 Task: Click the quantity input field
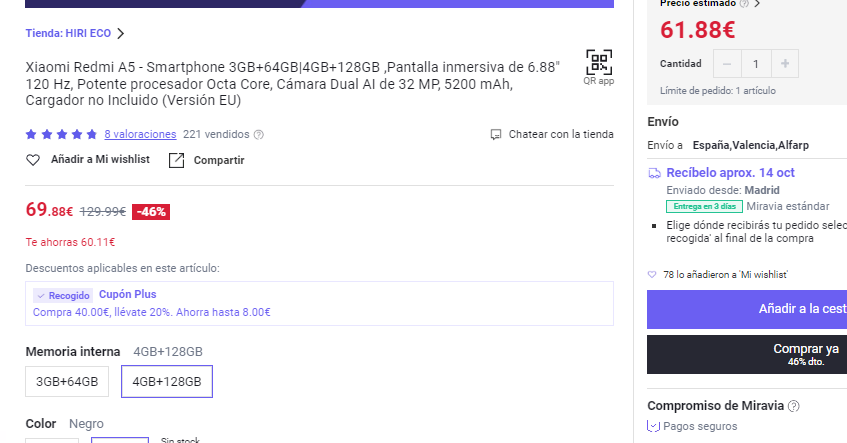(756, 64)
